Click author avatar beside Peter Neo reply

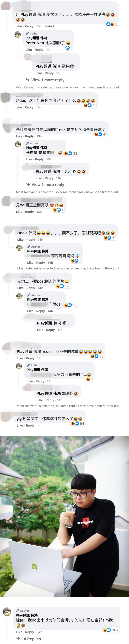point(18,35)
